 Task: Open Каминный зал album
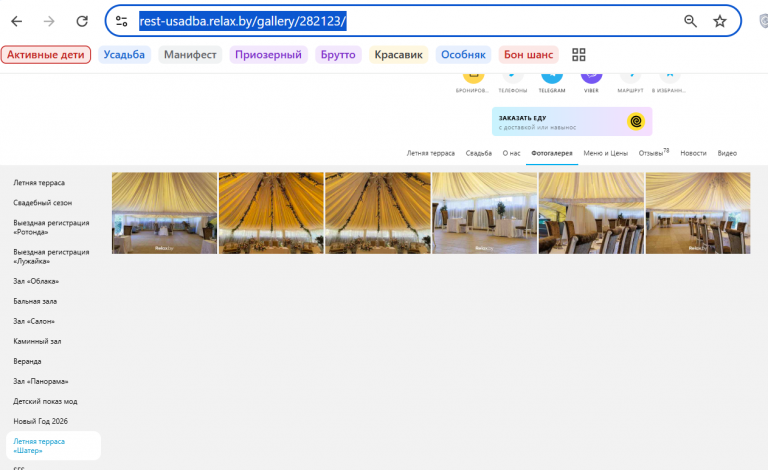[x=37, y=341]
